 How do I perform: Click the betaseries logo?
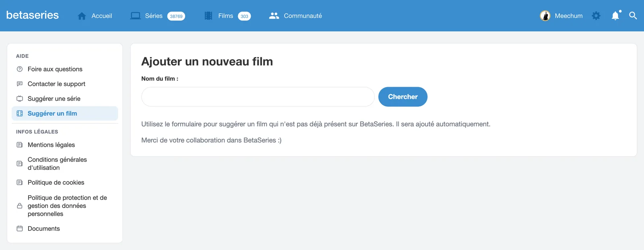pos(33,15)
